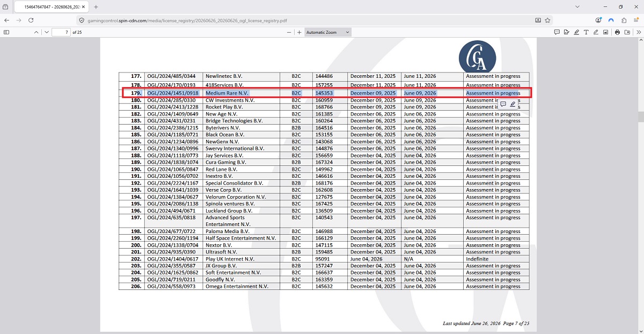644x334 pixels.
Task: Click license number OGL/2024/1451/0918
Action: click(x=173, y=93)
